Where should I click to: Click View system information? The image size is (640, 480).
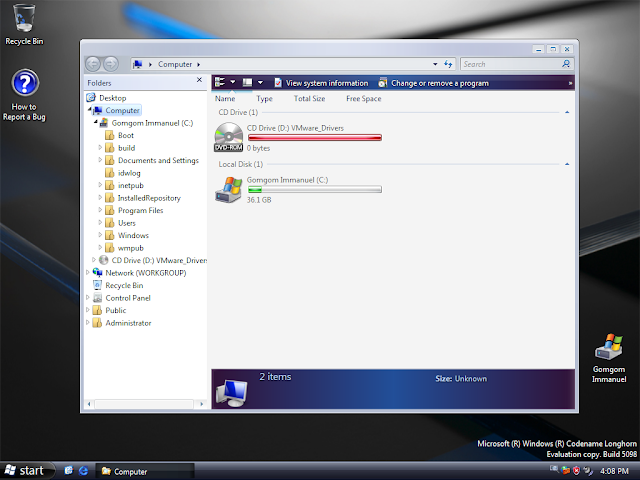[321, 83]
